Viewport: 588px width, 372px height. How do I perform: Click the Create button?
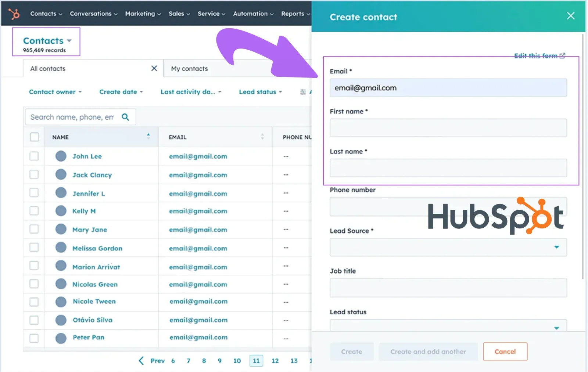click(x=352, y=351)
